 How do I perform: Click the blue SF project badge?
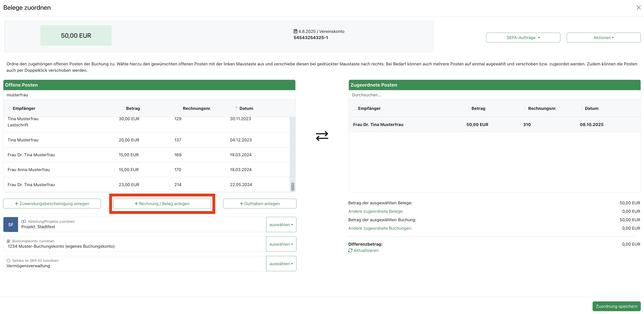point(11,224)
